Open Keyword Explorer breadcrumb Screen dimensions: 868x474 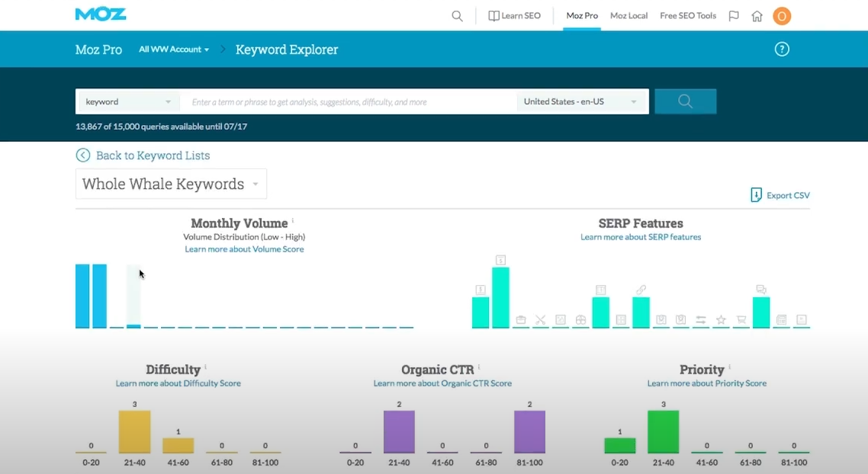[287, 50]
